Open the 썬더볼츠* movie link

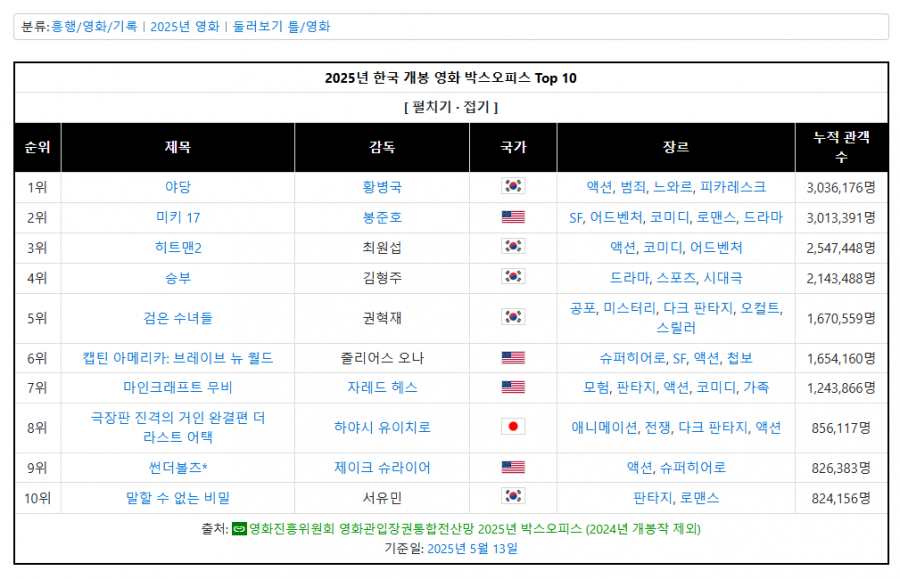click(178, 468)
